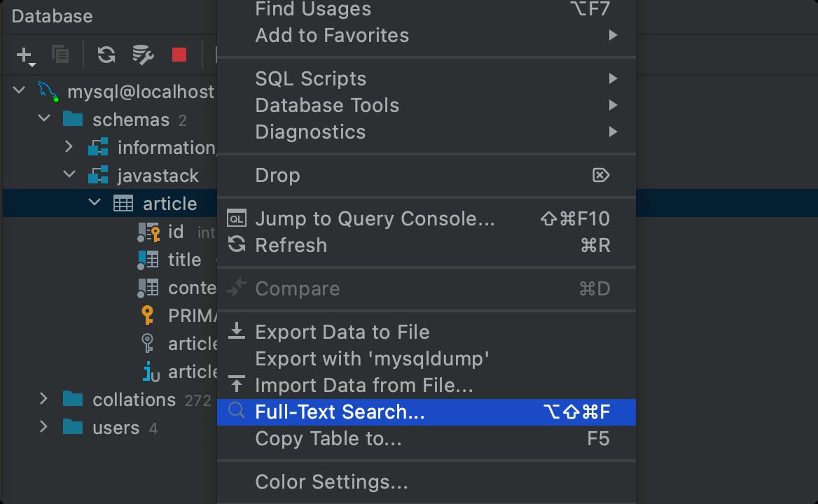
Task: Select the title column in tree
Action: pyautogui.click(x=184, y=260)
